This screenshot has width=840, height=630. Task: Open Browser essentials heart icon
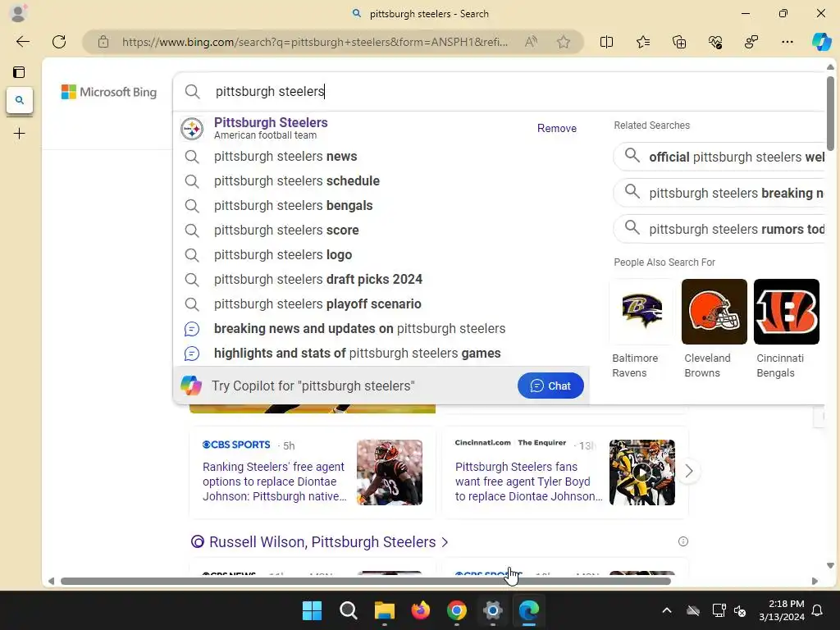point(715,42)
